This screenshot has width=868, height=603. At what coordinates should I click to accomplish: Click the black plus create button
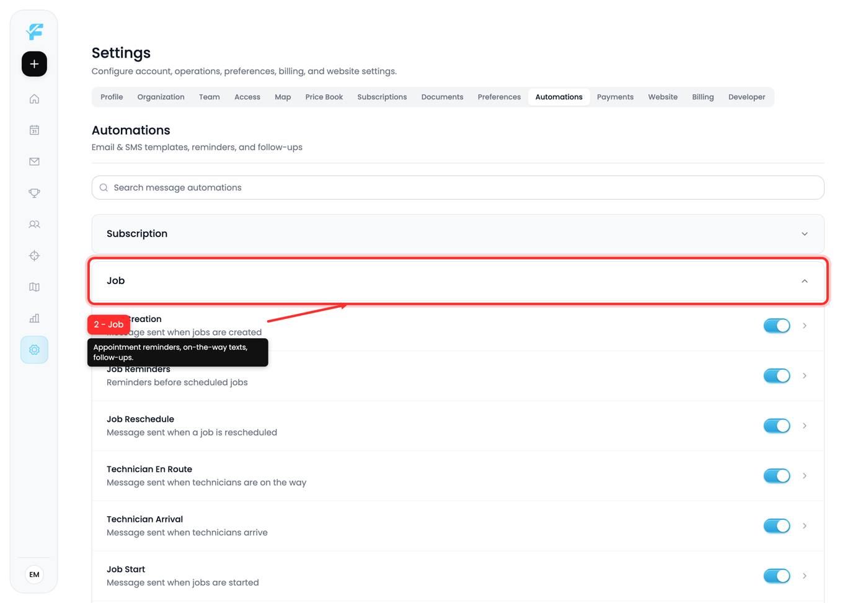pos(34,64)
